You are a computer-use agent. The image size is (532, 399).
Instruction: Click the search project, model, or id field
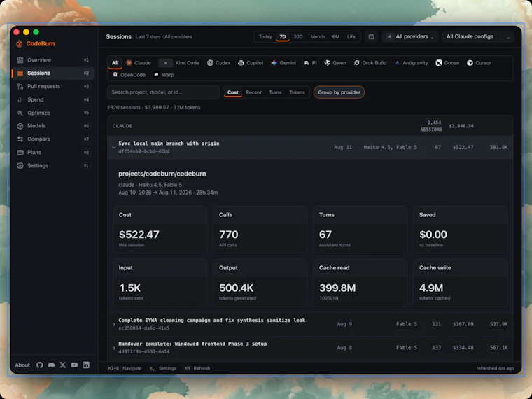(163, 92)
